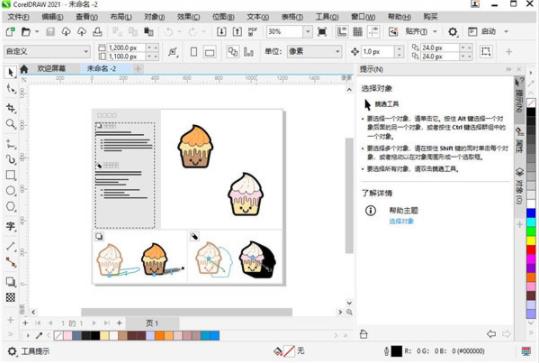
Task: Toggle apply layout to current page only
Action: (249, 52)
